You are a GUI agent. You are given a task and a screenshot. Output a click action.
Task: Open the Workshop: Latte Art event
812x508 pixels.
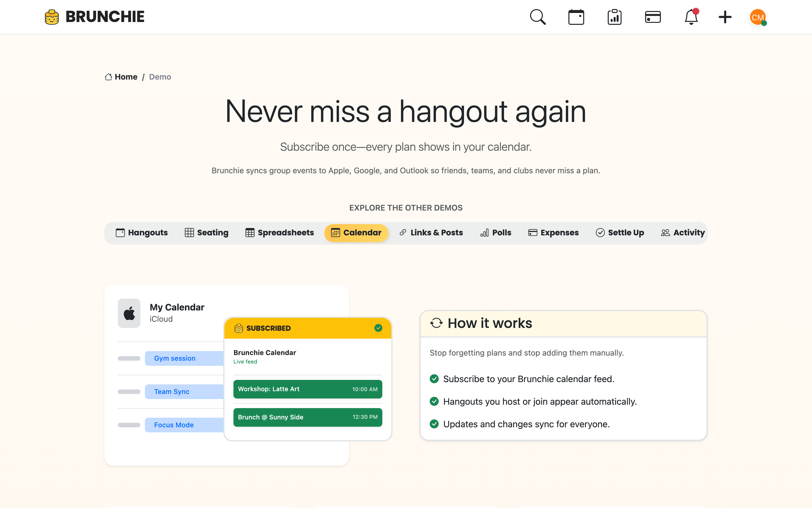click(308, 389)
